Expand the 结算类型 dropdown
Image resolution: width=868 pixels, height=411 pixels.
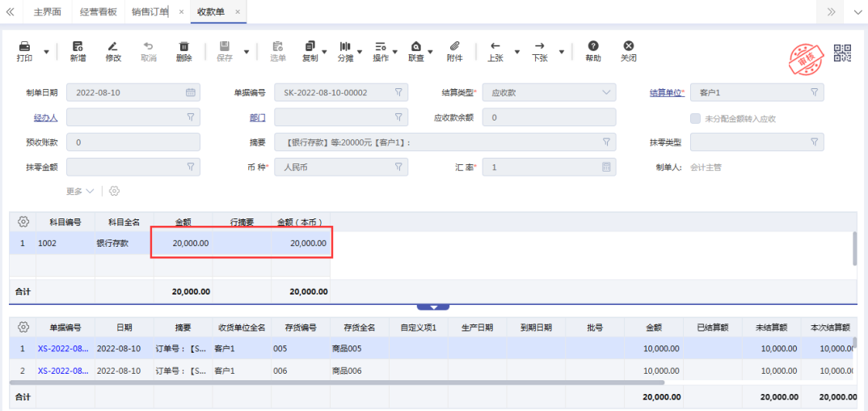tap(607, 92)
